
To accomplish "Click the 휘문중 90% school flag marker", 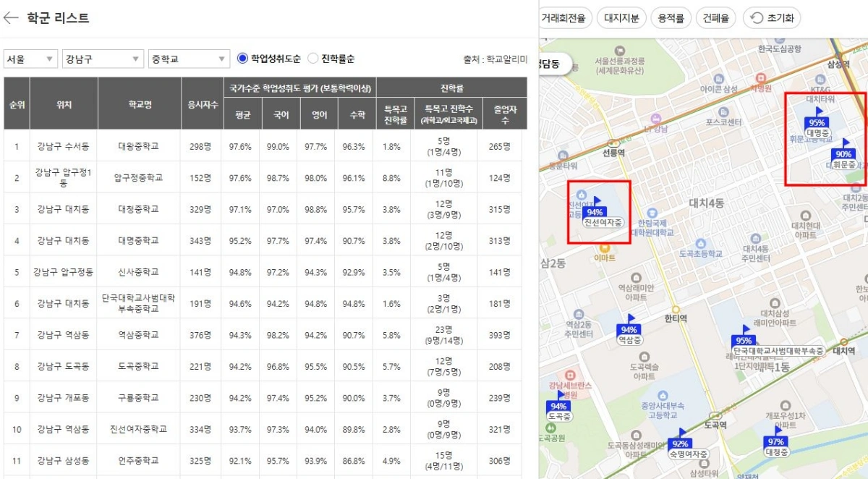I will pyautogui.click(x=844, y=154).
